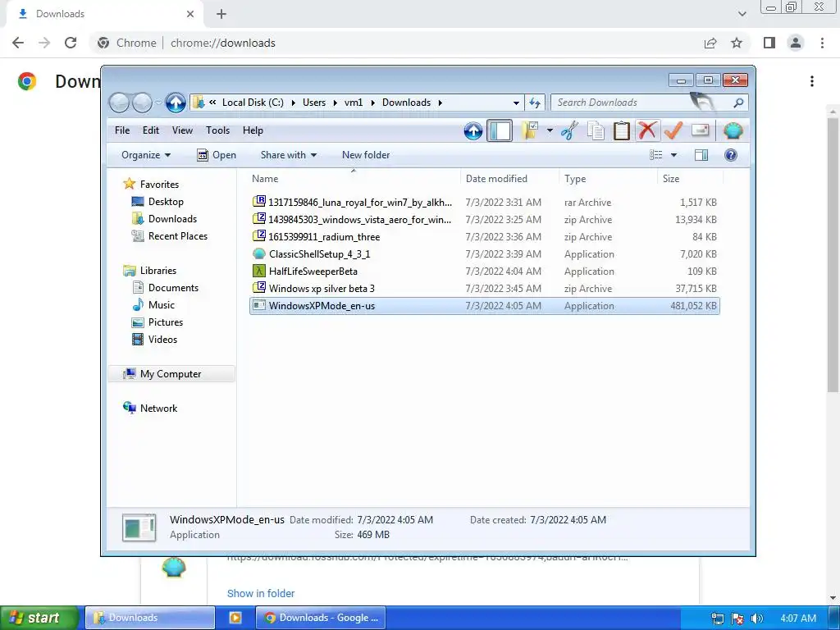
Task: Open the Tools menu
Action: (x=217, y=130)
